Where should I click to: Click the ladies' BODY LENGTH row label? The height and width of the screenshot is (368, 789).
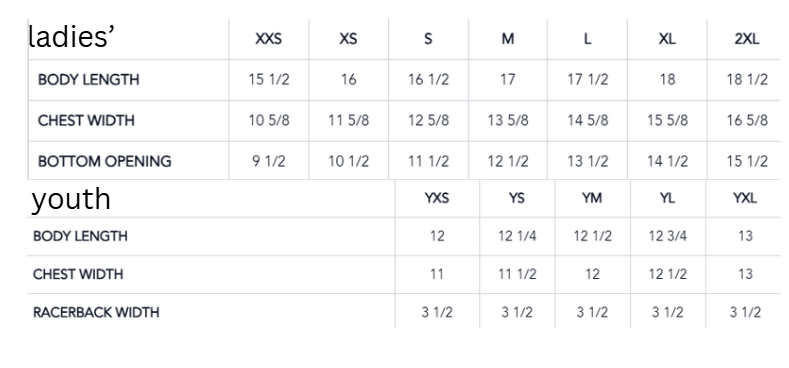click(89, 80)
